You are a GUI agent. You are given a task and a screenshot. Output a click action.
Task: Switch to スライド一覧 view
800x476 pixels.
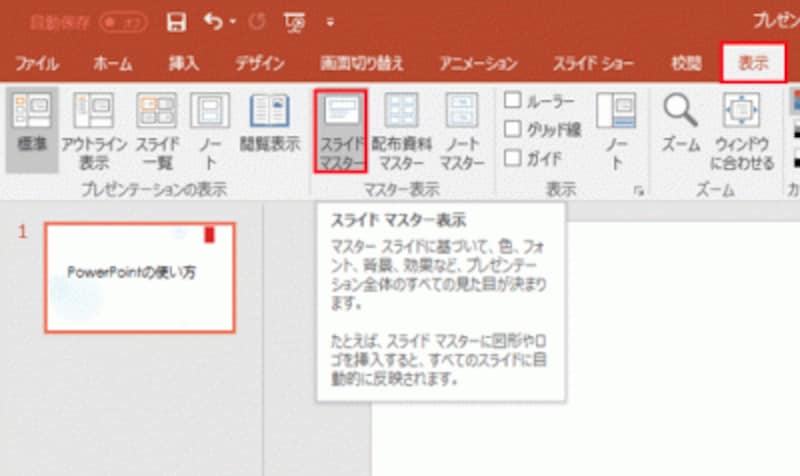tap(157, 131)
